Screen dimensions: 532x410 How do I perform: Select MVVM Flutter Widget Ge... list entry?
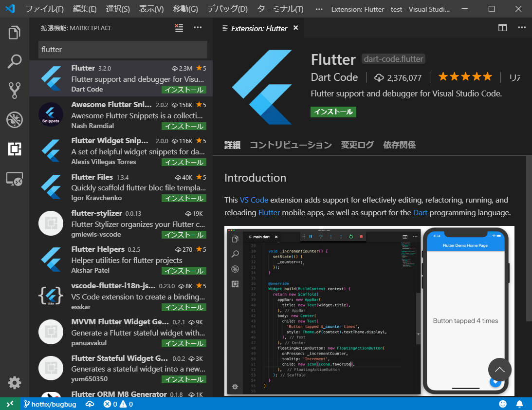click(x=121, y=333)
